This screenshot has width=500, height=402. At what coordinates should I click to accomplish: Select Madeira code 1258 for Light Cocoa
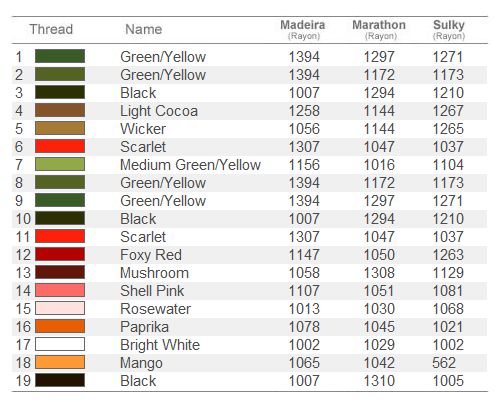[x=304, y=111]
